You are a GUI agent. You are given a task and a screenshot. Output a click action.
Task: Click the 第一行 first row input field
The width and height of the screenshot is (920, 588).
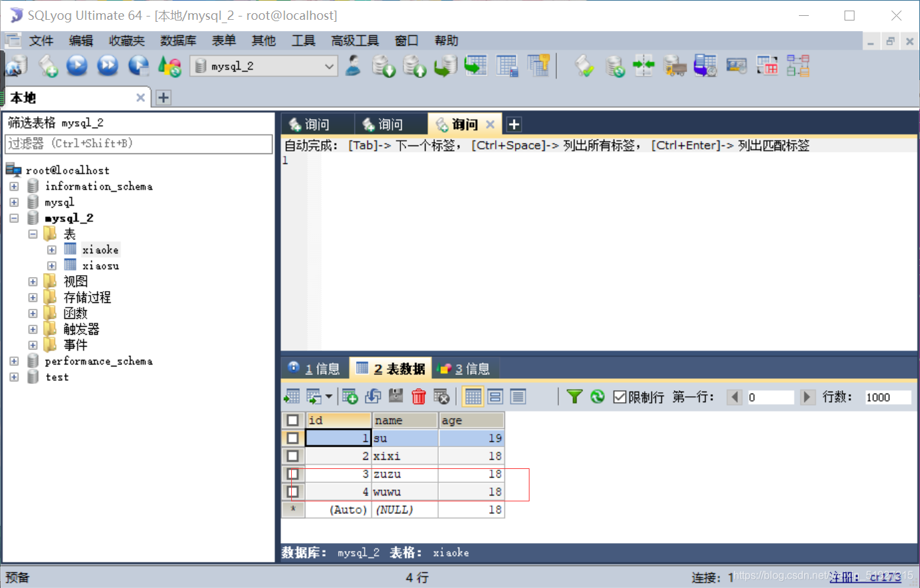coord(770,398)
